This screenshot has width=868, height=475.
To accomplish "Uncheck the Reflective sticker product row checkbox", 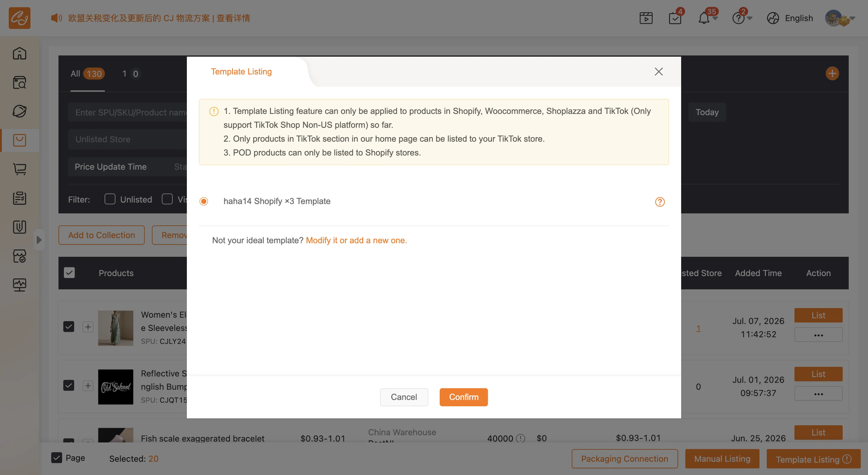I will [68, 385].
